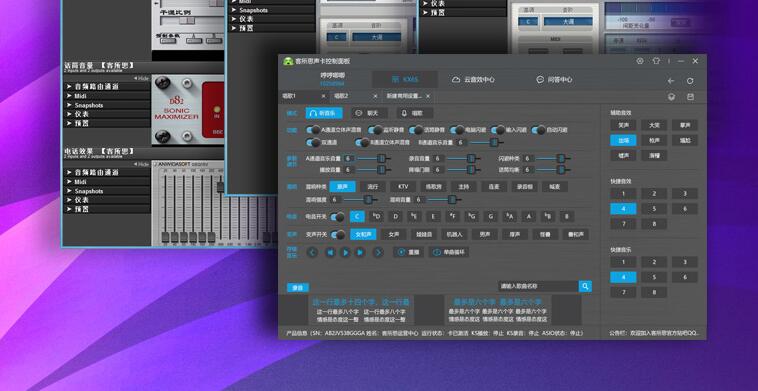Toggle B通道立体声混音 switch
758x391 pixels.
click(362, 143)
